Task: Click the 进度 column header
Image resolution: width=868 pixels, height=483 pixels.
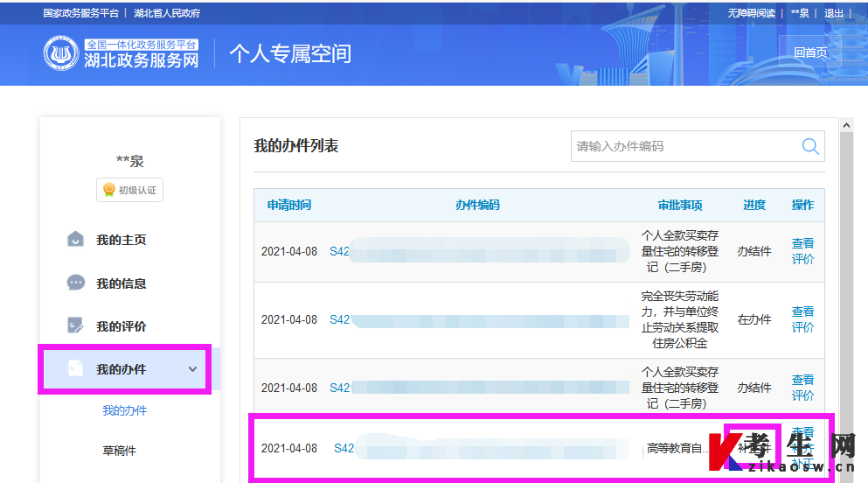Action: click(754, 205)
